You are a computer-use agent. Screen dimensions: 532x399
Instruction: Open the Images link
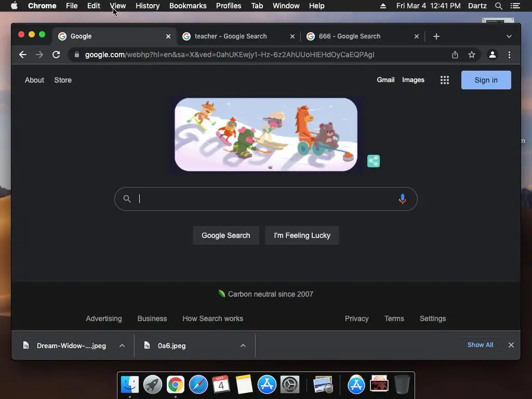tap(413, 79)
